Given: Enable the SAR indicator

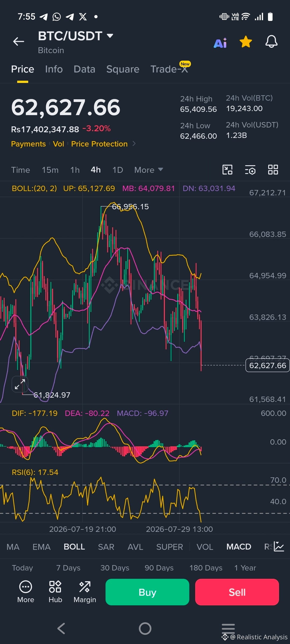Looking at the screenshot, I should tap(106, 547).
